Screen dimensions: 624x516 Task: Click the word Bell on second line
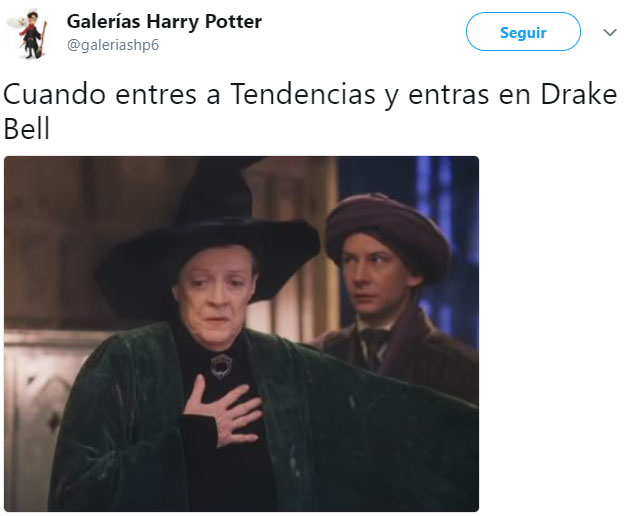tap(27, 129)
